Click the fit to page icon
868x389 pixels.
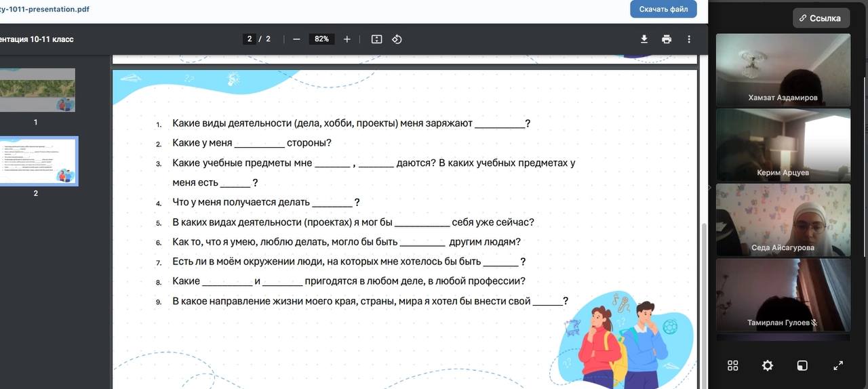click(377, 39)
